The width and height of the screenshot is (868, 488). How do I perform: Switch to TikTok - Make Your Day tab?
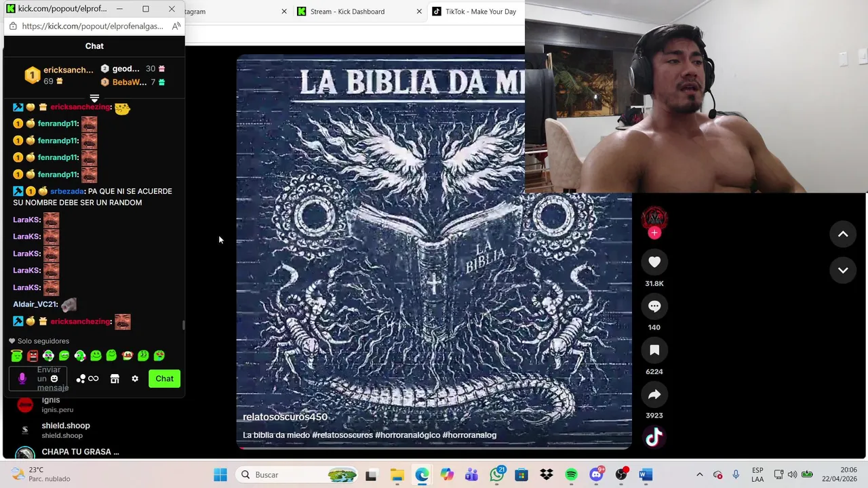(x=481, y=12)
